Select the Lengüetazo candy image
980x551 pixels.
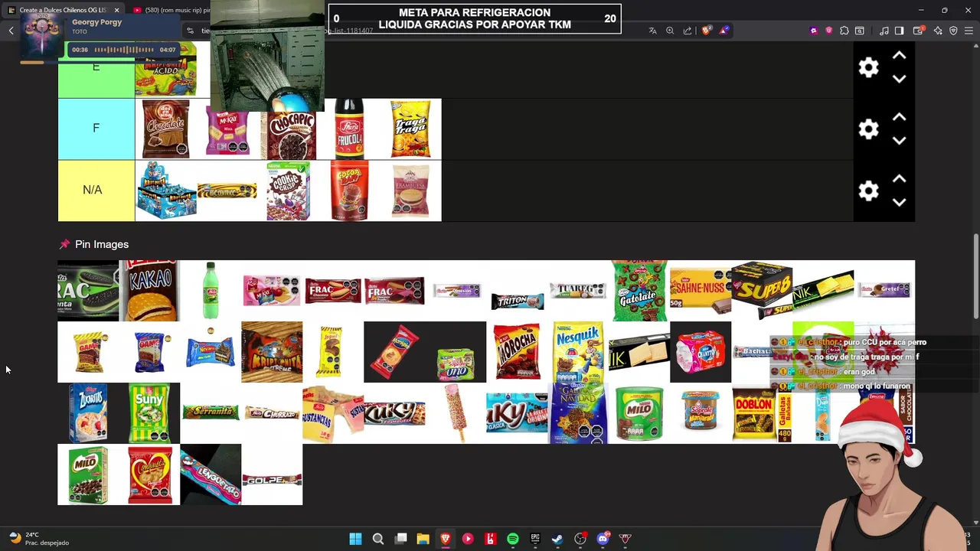click(211, 474)
